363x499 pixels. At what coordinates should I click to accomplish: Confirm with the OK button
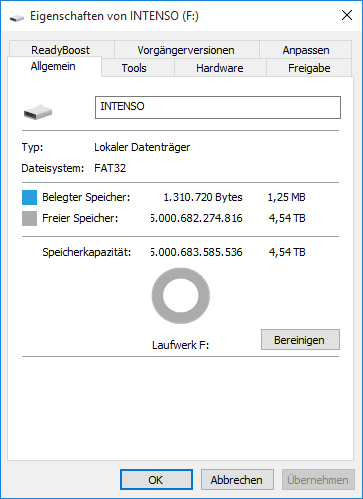(156, 480)
